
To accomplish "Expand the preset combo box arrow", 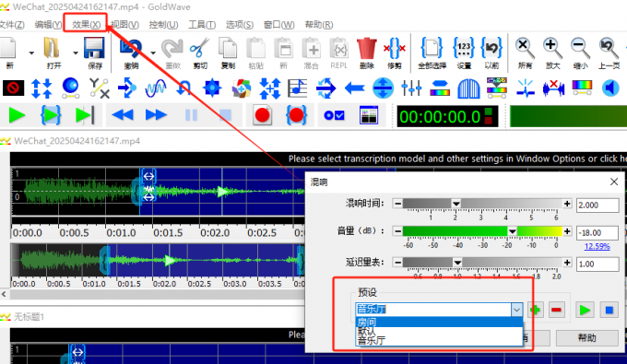I will click(x=516, y=310).
